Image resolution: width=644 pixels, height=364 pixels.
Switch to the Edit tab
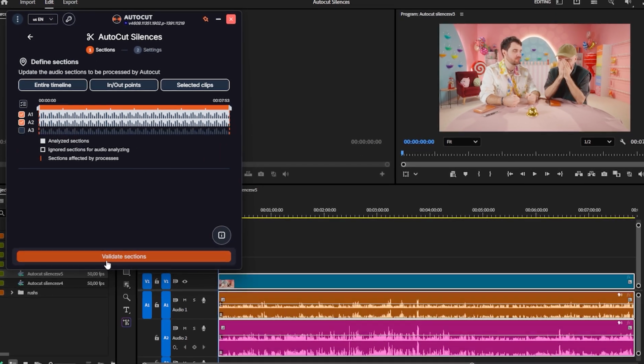pos(49,2)
